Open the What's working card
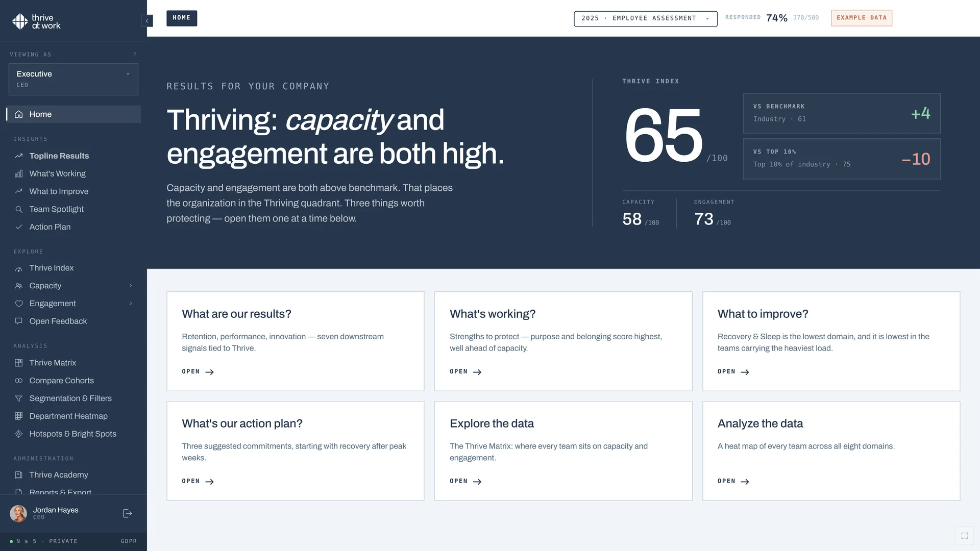980x551 pixels. pos(563,341)
